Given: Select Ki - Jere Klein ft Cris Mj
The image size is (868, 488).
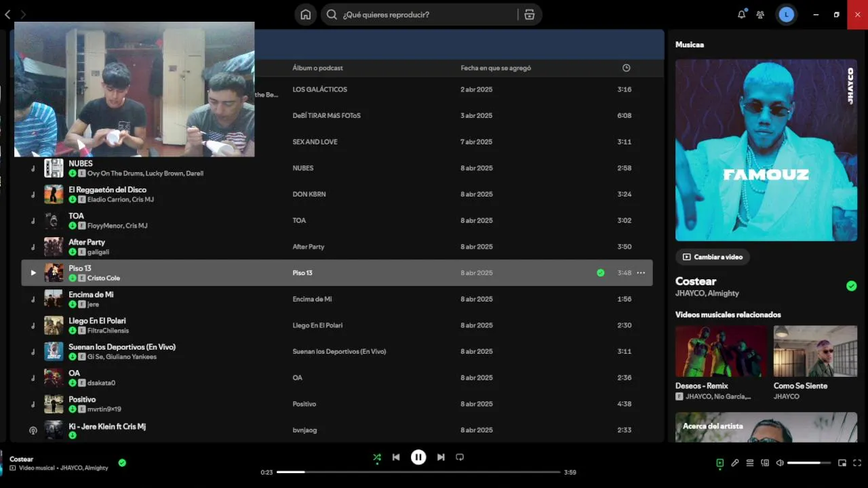Looking at the screenshot, I should coord(107,426).
